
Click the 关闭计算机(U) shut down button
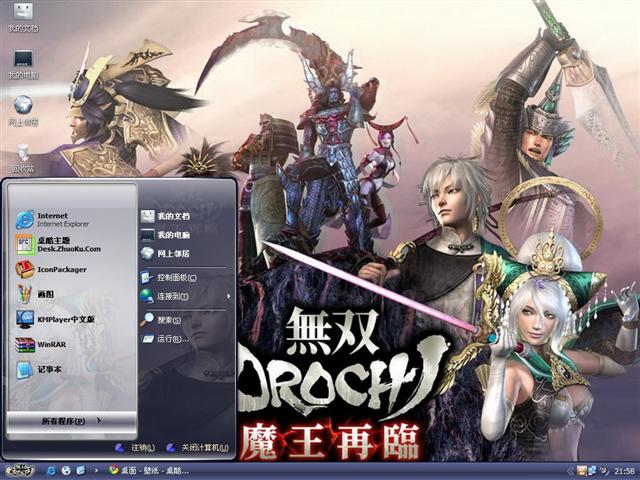pyautogui.click(x=198, y=448)
